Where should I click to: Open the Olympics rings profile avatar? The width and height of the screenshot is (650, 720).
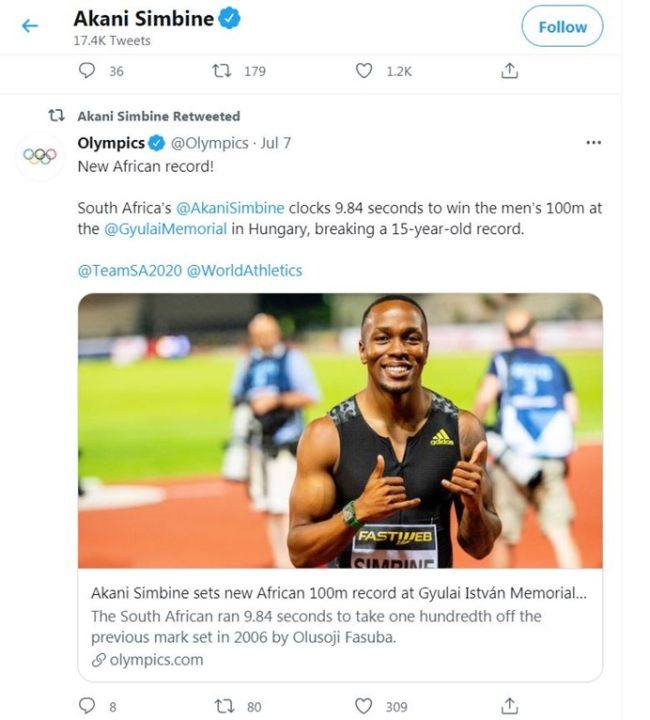[x=40, y=155]
